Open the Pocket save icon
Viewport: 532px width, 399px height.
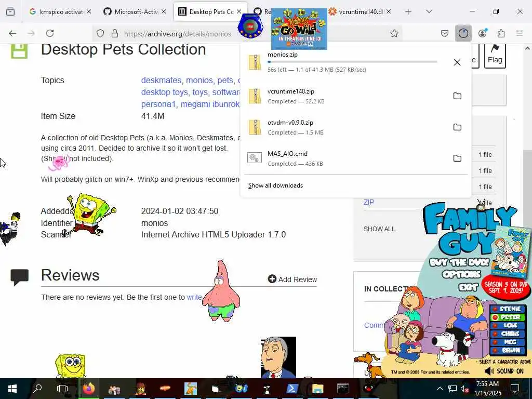(x=445, y=33)
